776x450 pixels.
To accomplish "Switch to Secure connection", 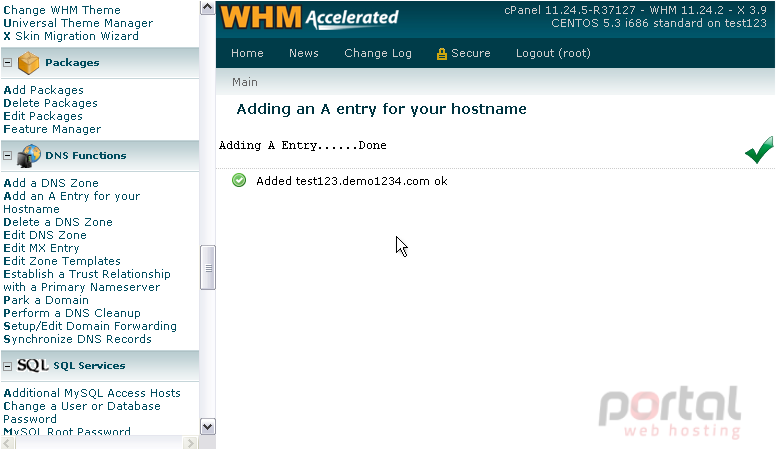I will tap(471, 53).
